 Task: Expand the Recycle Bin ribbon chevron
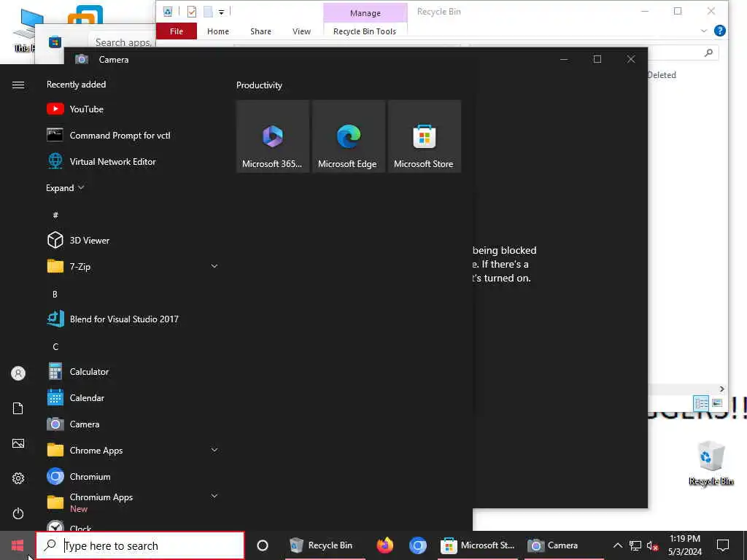click(704, 31)
